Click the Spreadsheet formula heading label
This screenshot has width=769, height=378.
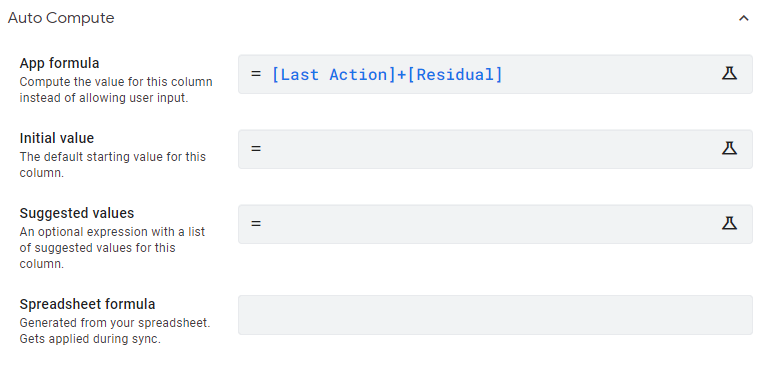pos(87,304)
